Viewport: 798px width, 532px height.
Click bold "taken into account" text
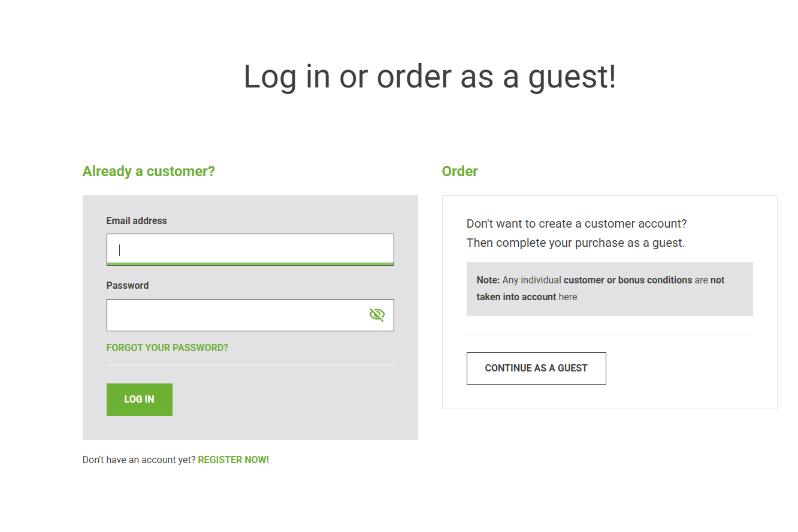tap(516, 297)
